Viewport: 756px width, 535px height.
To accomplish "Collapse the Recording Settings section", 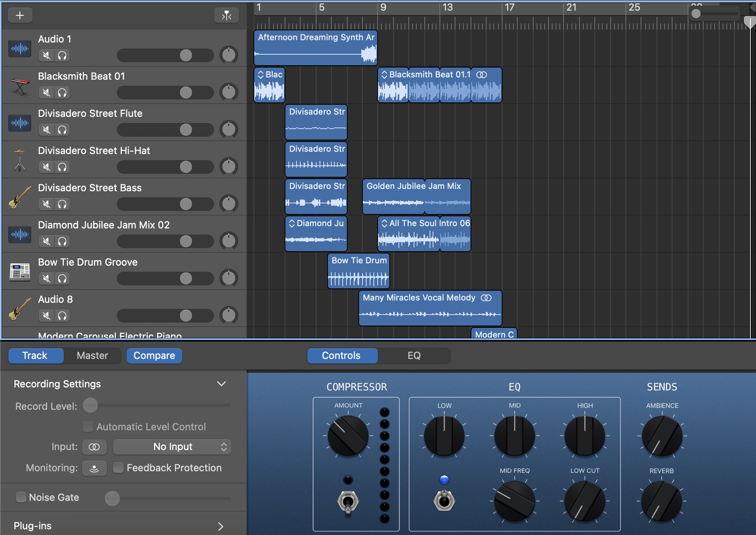I will (221, 384).
